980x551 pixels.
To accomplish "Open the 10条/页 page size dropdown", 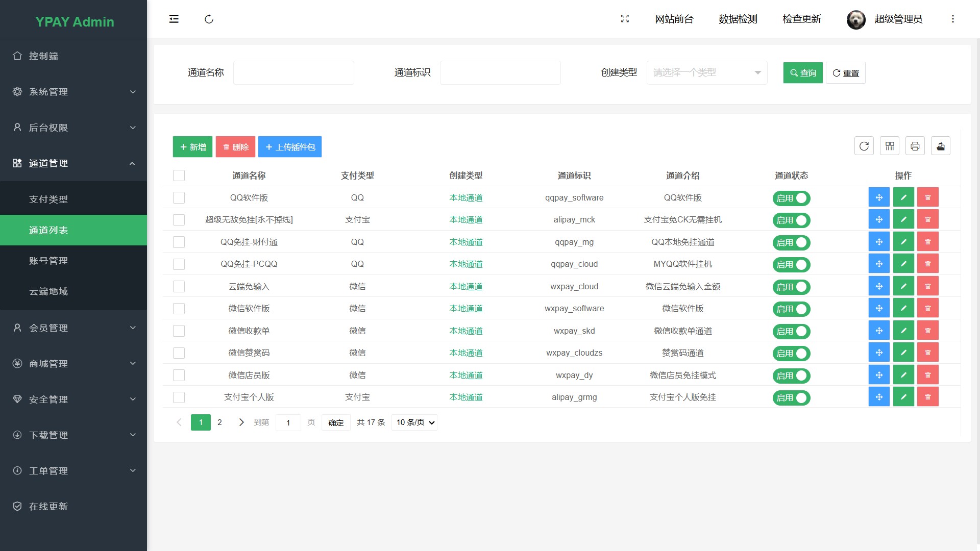I will point(414,422).
